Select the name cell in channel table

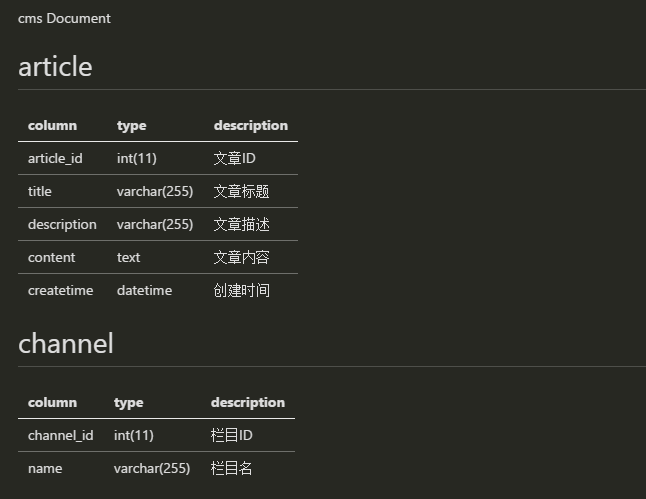(45, 468)
